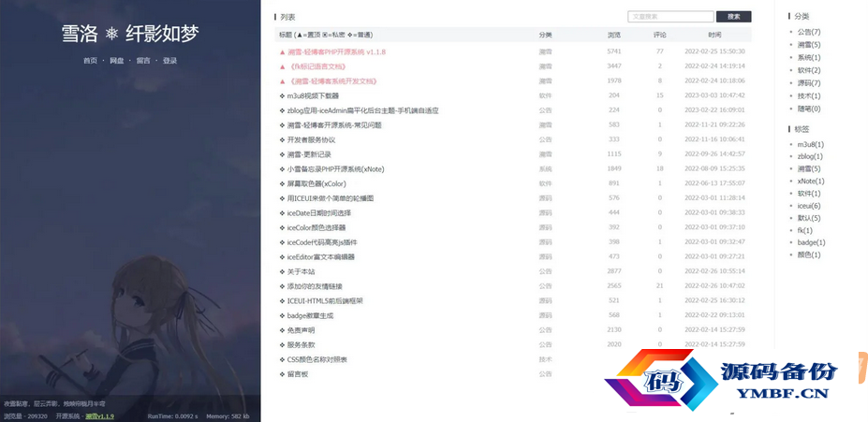Select sidebar category 随笔(0)
Screen dimensions: 868x422
pos(809,109)
